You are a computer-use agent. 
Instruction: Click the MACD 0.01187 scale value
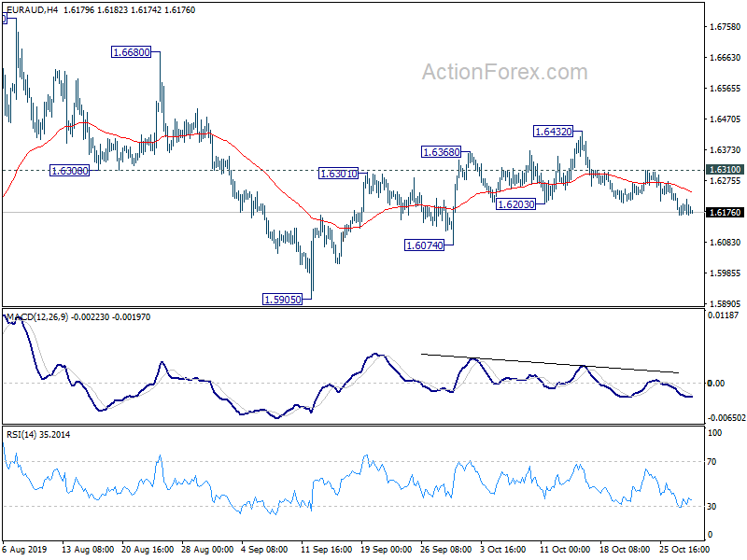(x=723, y=315)
